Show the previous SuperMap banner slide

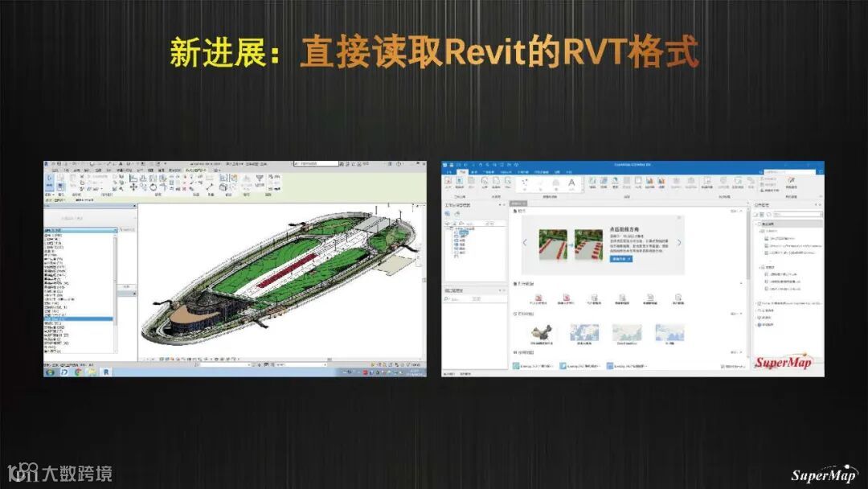(x=525, y=243)
